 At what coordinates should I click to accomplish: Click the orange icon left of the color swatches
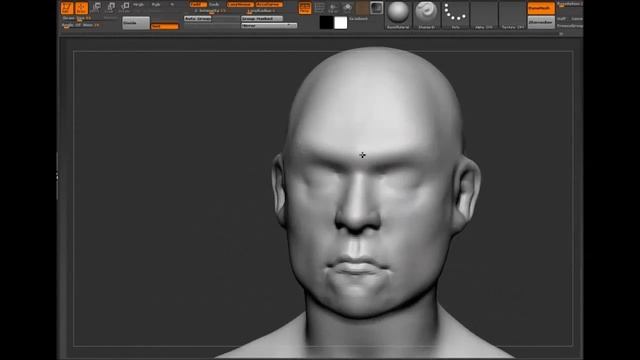click(304, 8)
